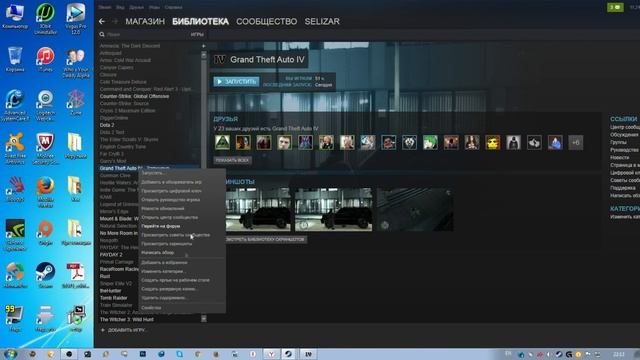Image resolution: width=640 pixels, height=360 pixels.
Task: Open the Origin desktop shortcut
Action: pyautogui.click(x=45, y=233)
